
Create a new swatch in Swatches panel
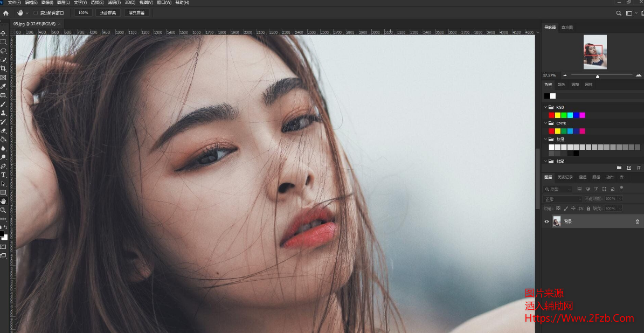click(629, 168)
